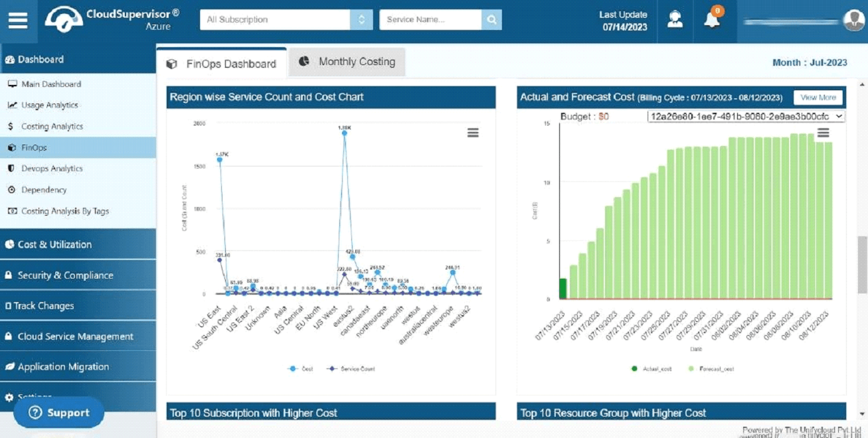Image resolution: width=868 pixels, height=438 pixels.
Task: Click the View More button
Action: (x=818, y=98)
